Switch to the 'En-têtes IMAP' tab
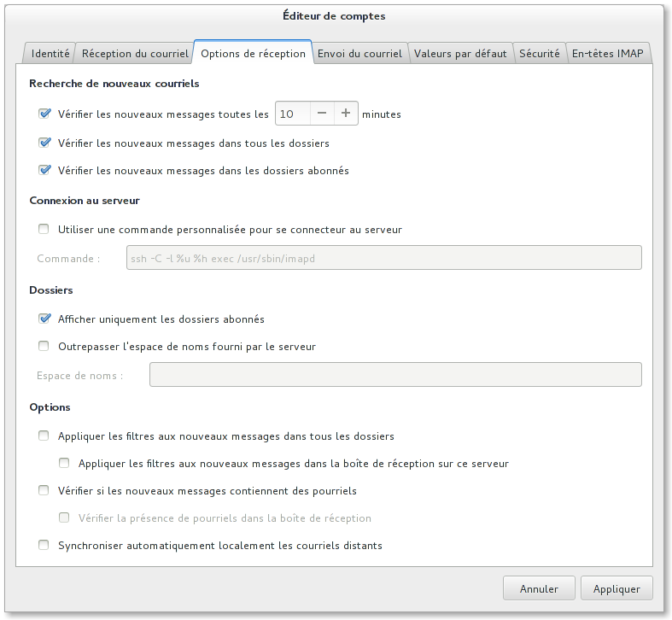The width and height of the screenshot is (672, 620). pos(610,53)
